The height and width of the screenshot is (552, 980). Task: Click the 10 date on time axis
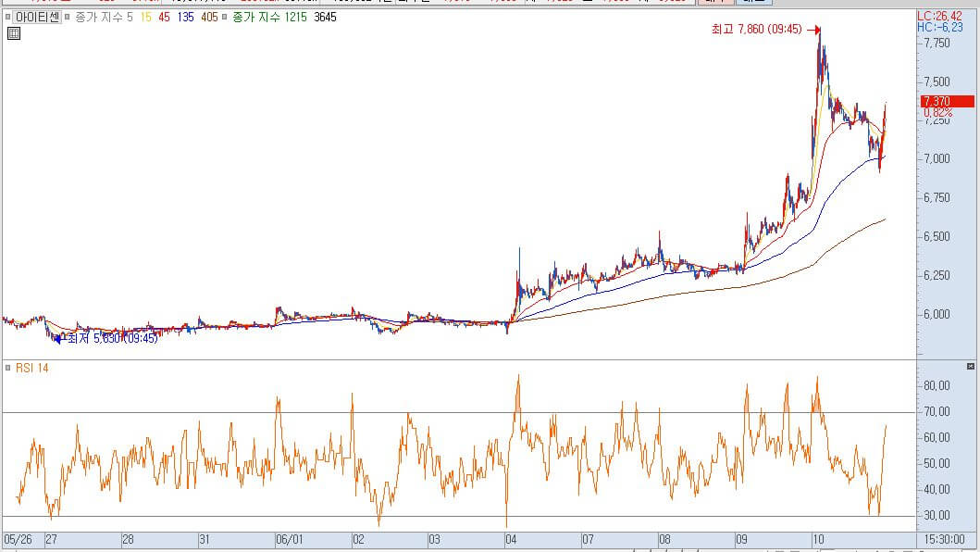tap(818, 539)
